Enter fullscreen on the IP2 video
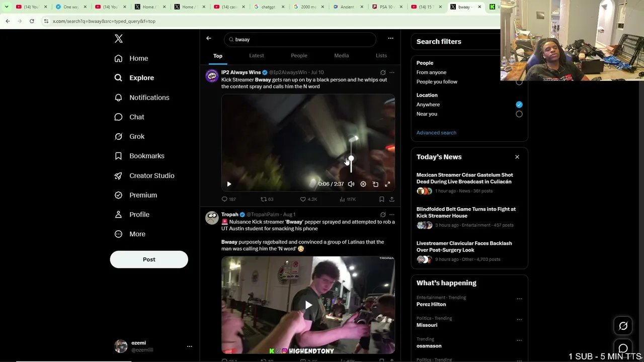The image size is (644, 362). (387, 184)
